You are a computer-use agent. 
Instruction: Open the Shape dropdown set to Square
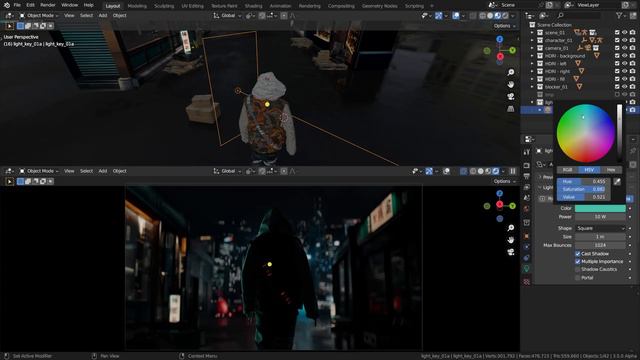[x=600, y=228]
